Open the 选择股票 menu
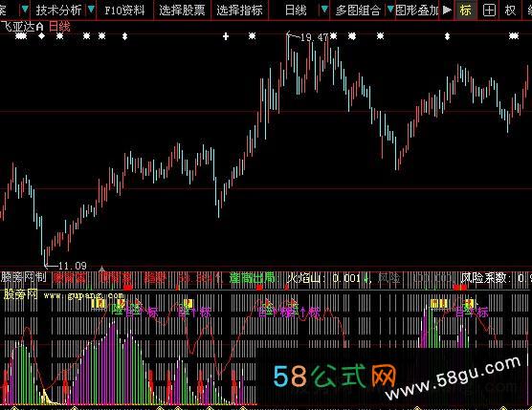 point(182,11)
